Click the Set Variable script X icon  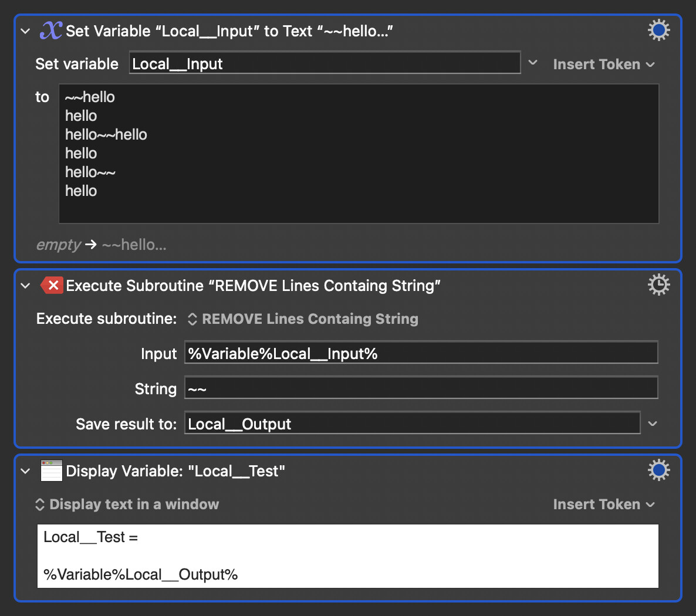(51, 31)
